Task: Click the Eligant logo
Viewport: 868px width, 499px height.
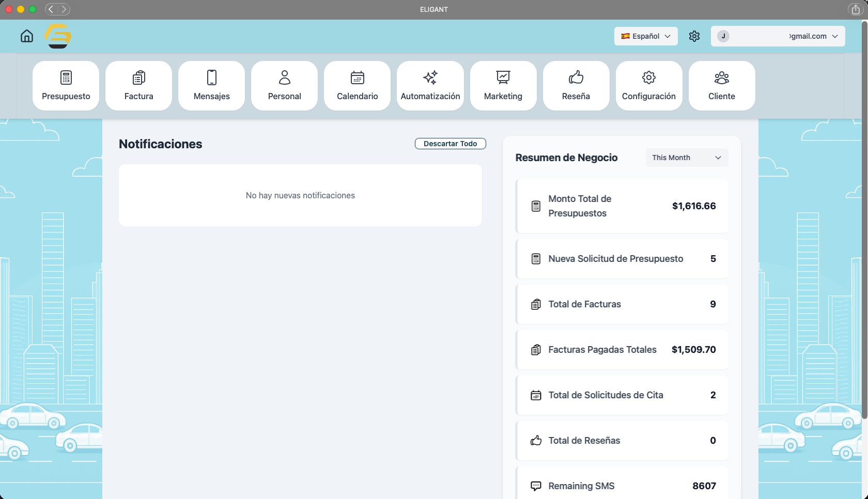Action: 58,36
